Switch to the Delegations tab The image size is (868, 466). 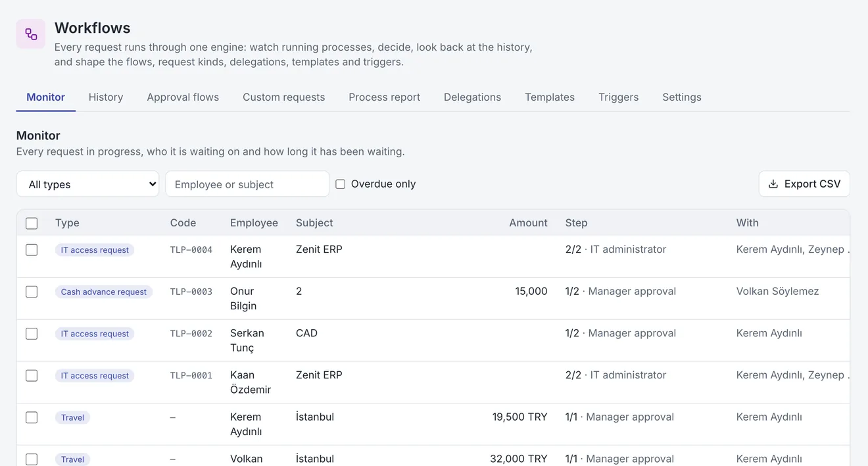(472, 97)
